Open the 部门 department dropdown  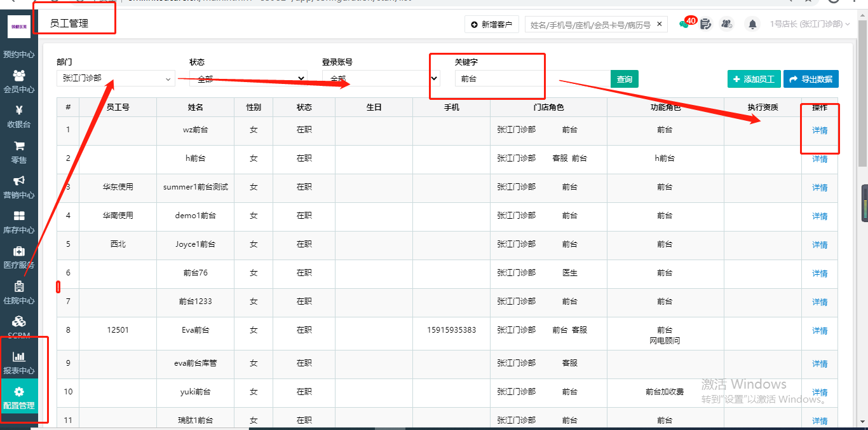(x=115, y=79)
